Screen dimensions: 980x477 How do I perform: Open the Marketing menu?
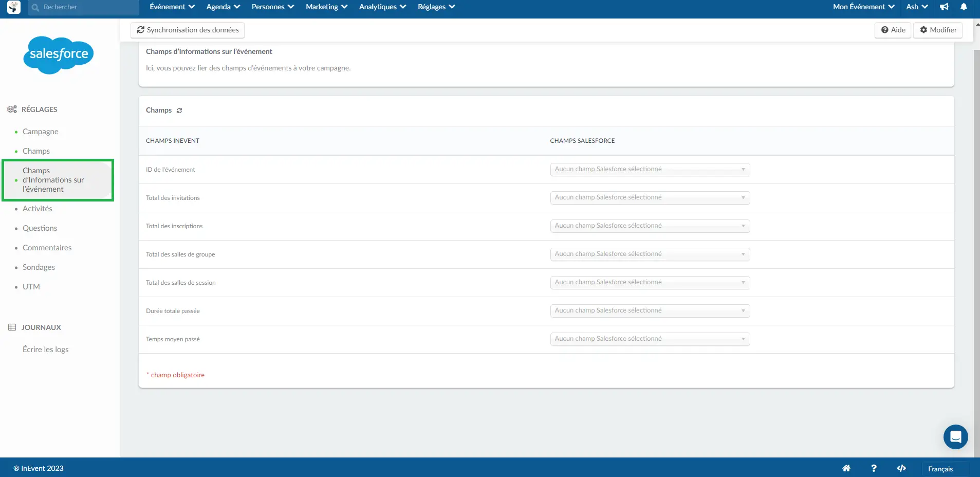click(327, 7)
